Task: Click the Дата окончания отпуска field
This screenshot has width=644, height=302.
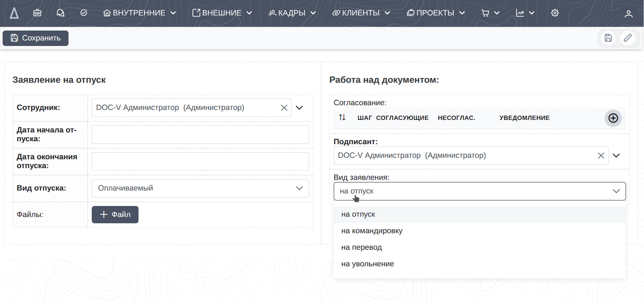Action: [x=200, y=161]
